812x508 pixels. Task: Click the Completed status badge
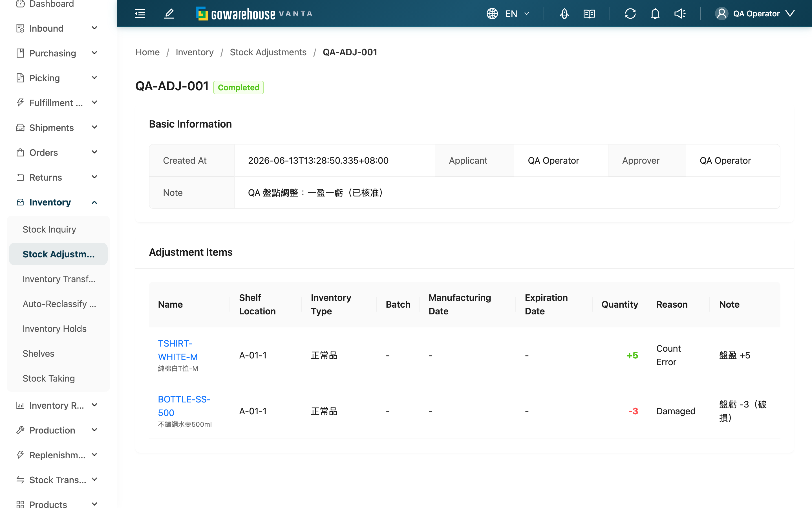[x=239, y=87]
